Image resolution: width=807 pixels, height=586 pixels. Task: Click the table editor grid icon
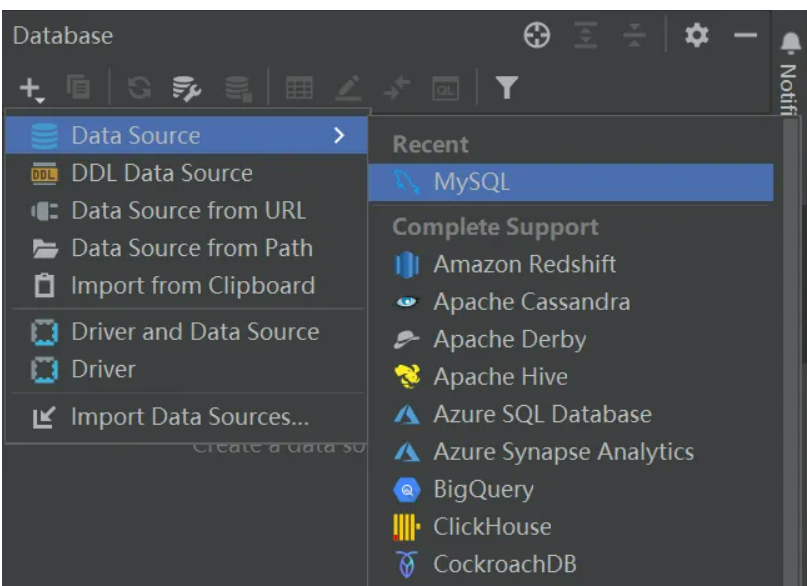pos(299,88)
